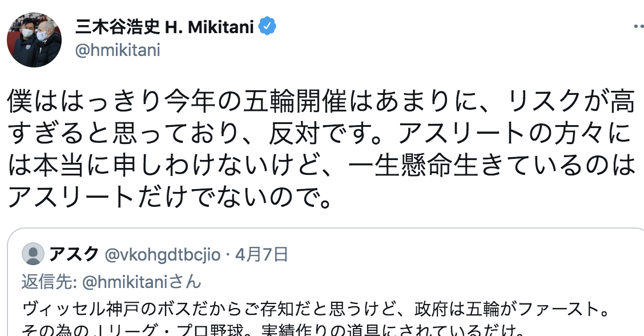The image size is (644, 336).
Task: Click the tweet's first line 僕ははっきり今年の五輪開催
Action: click(321, 101)
